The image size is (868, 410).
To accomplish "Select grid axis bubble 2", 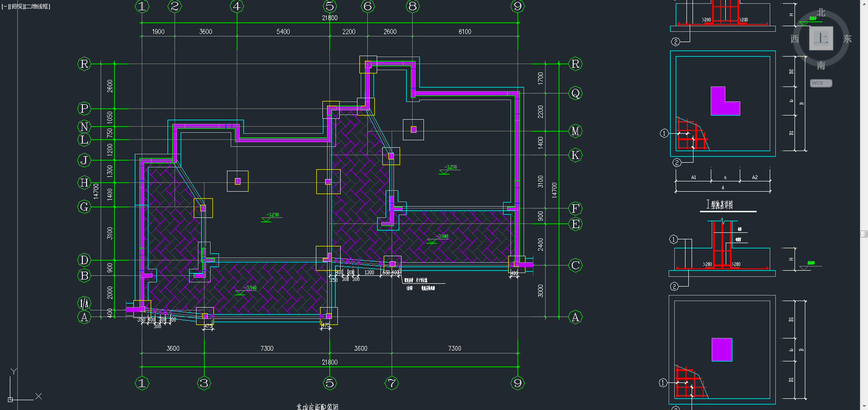I will pos(175,7).
